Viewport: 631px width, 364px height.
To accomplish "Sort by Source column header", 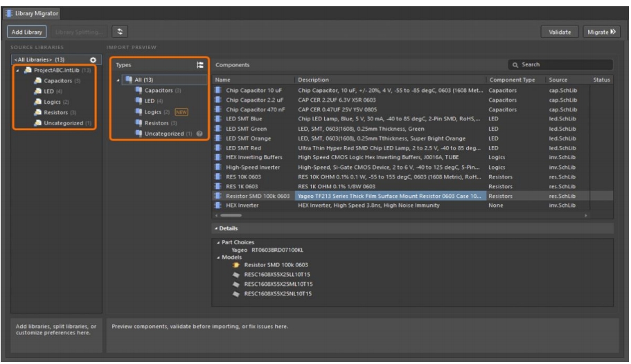I will coord(567,80).
